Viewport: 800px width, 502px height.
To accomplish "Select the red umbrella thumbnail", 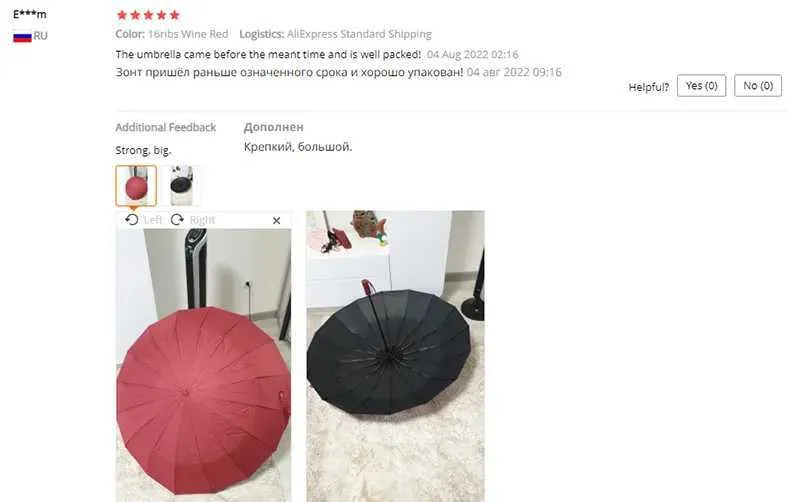I will [x=136, y=186].
